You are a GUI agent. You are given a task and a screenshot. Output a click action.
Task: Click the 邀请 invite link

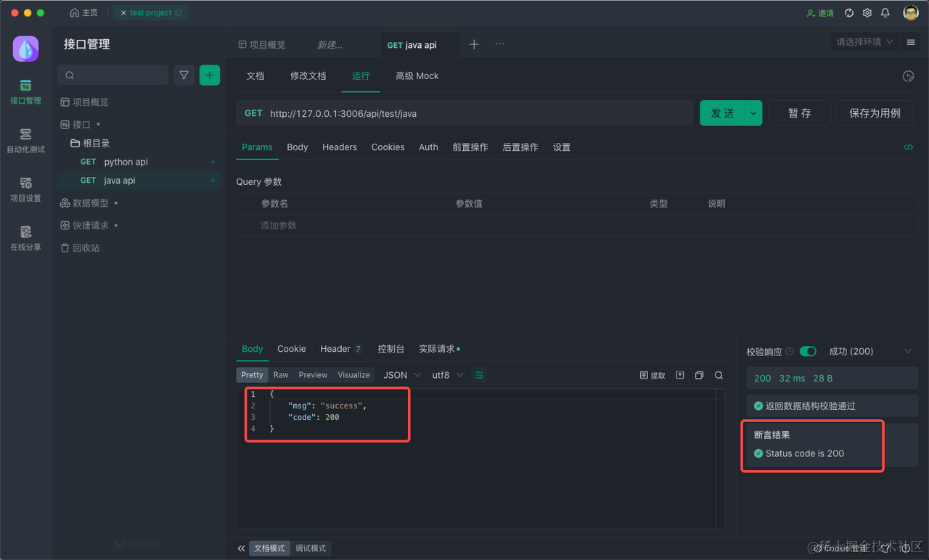click(x=820, y=13)
